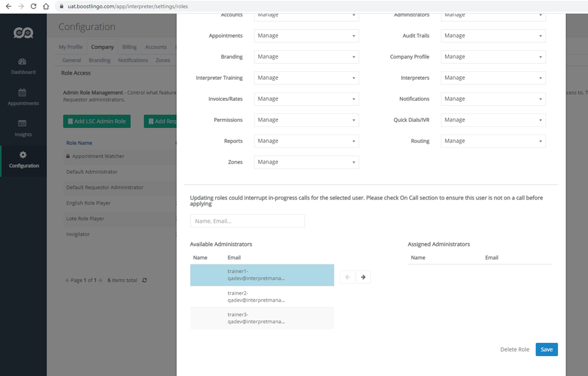Screen dimensions: 588x376
Task: Click the Save button
Action: point(546,349)
